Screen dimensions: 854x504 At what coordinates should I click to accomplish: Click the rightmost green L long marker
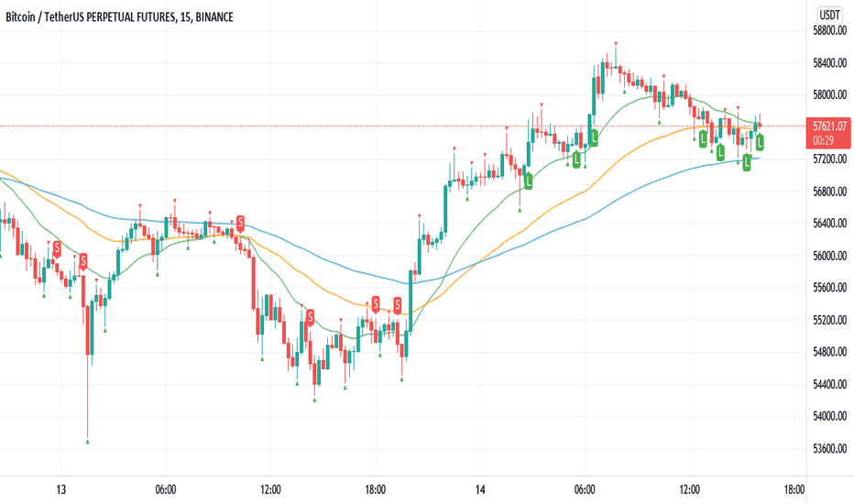tap(760, 143)
